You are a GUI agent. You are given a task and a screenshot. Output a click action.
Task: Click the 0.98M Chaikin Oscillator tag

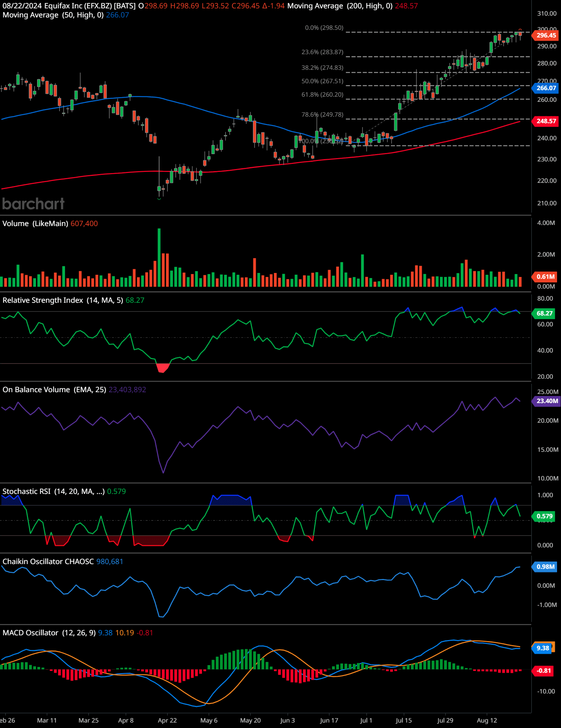pyautogui.click(x=545, y=567)
